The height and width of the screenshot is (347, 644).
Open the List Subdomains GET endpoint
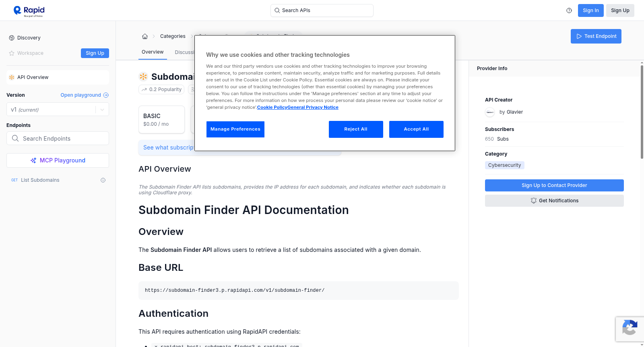58,180
